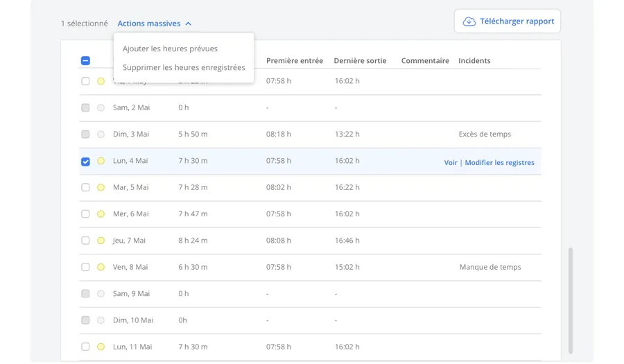Check the Ven, 8 Mai row checkbox

pos(85,267)
